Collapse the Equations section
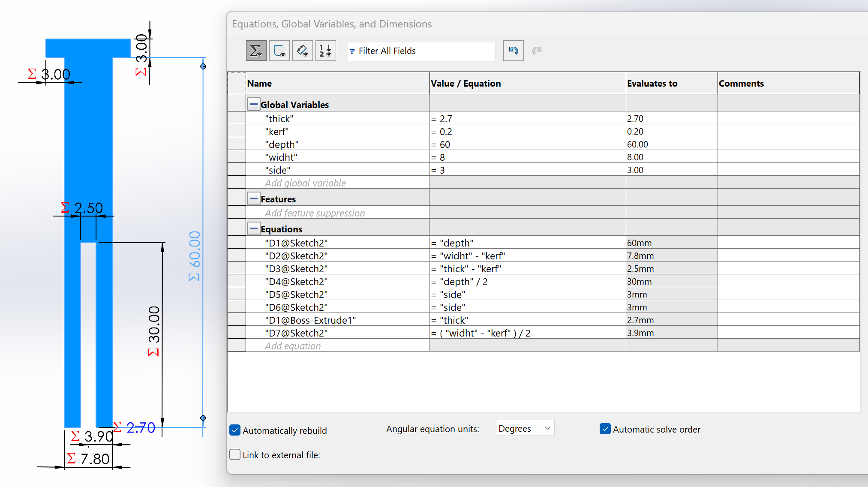Image resolution: width=868 pixels, height=487 pixels. (254, 228)
